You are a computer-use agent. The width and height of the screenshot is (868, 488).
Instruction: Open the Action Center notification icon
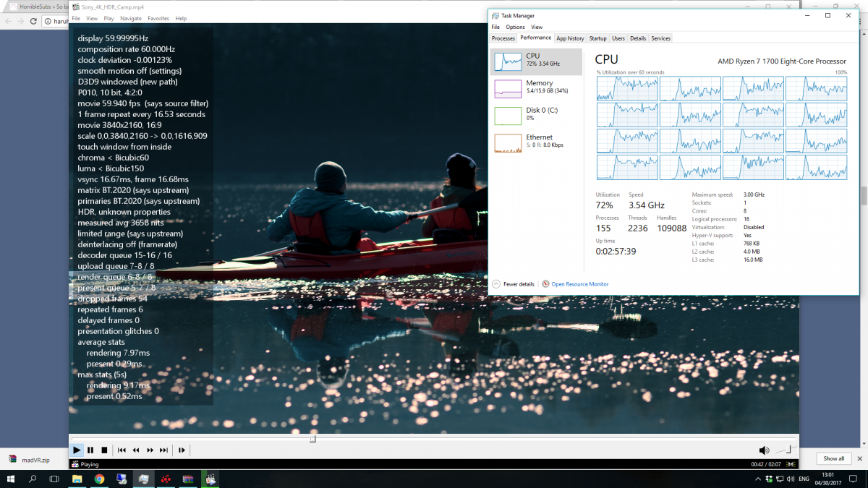(854, 479)
